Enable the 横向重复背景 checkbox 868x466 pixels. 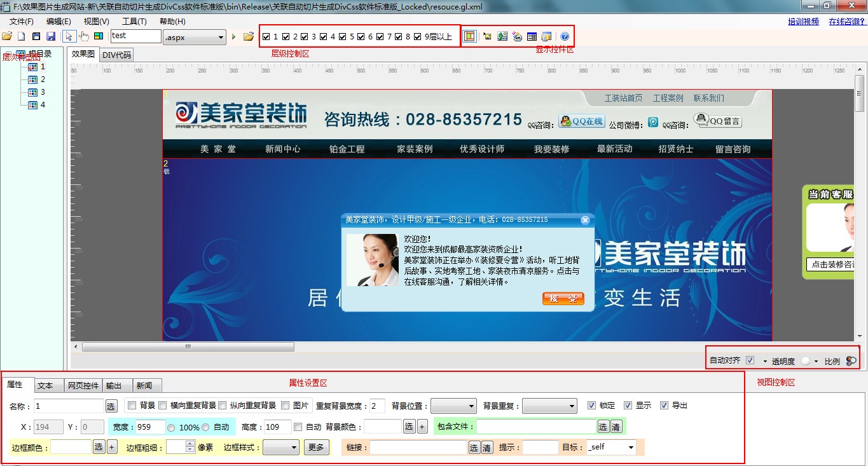[163, 405]
